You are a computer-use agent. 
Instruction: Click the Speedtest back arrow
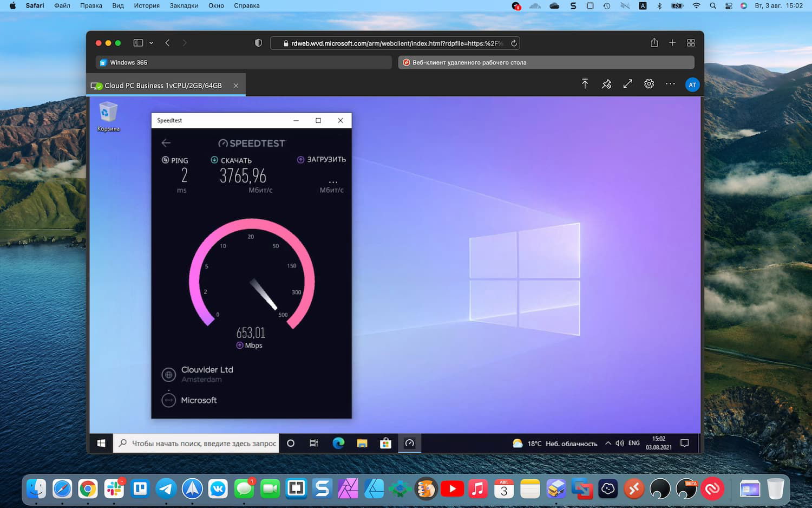click(x=166, y=143)
